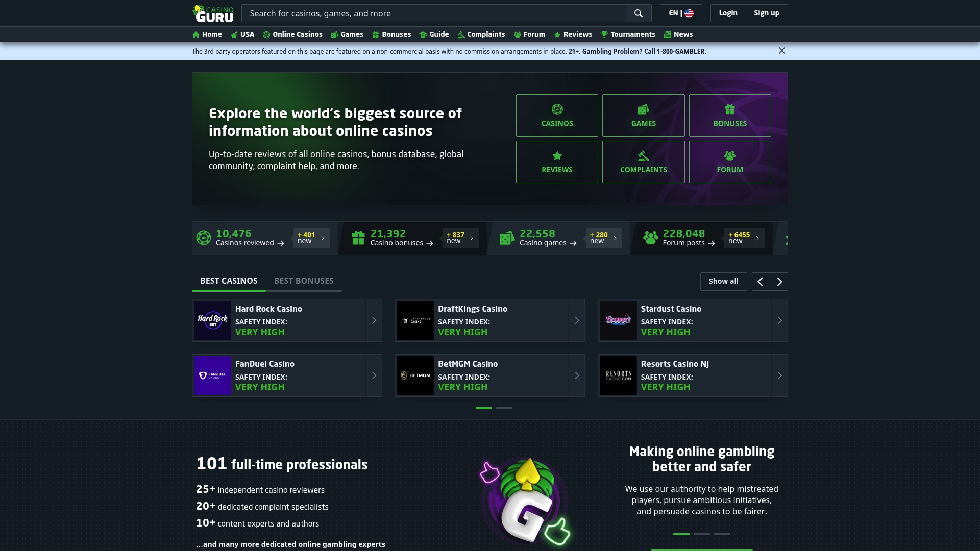Click the search magnifier icon

(638, 13)
